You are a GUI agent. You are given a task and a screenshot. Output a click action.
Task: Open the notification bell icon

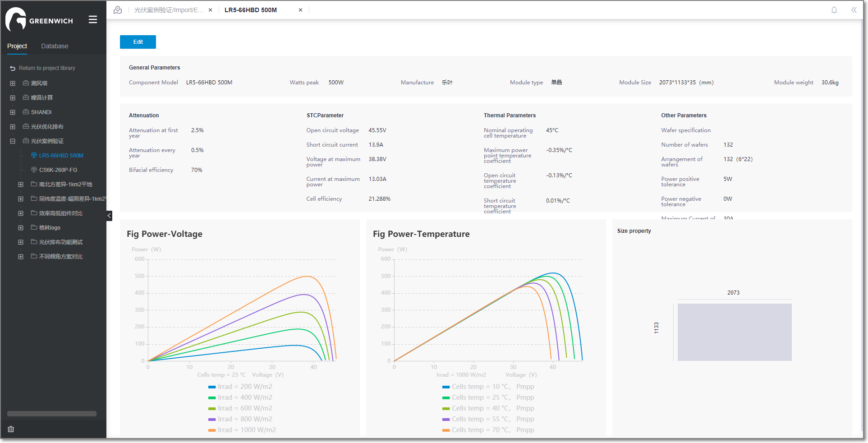834,10
